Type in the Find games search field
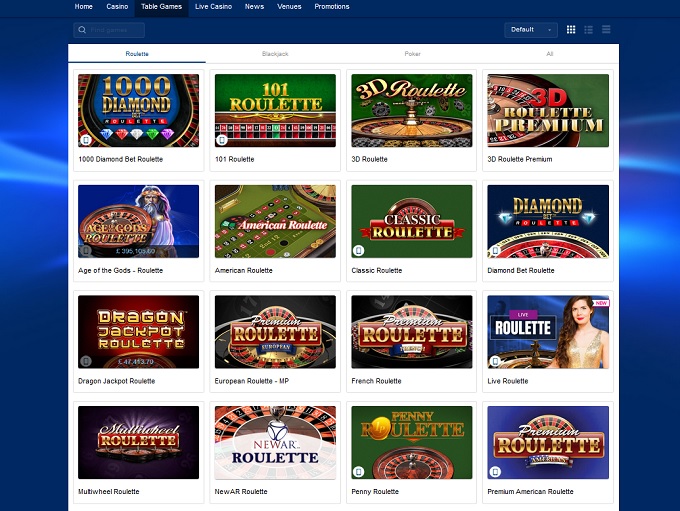The height and width of the screenshot is (511, 680). (x=114, y=30)
